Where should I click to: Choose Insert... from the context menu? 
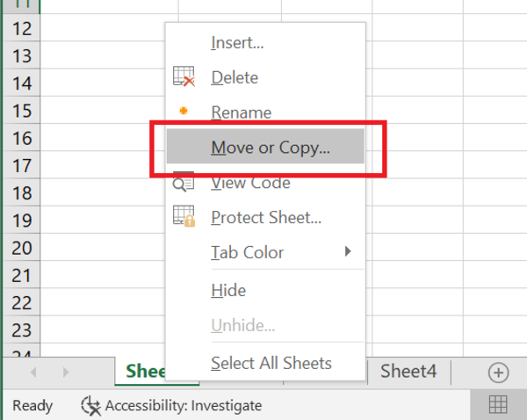coord(265,43)
